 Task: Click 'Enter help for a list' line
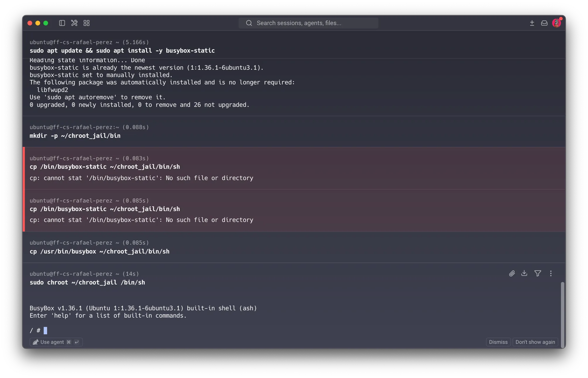[108, 316]
